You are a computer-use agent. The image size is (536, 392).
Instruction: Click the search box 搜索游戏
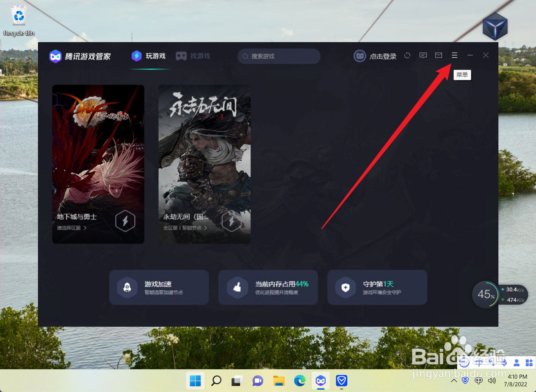coord(279,56)
